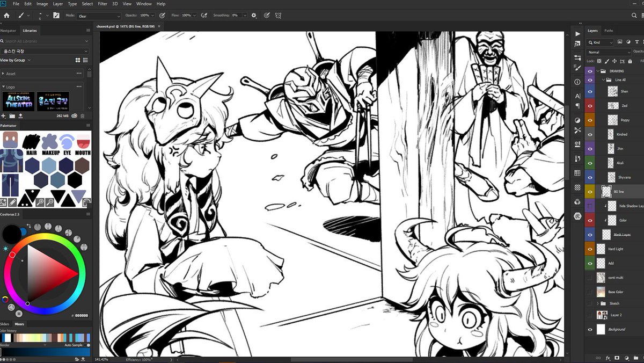Select the AllSkins Theater logo thumbnail
This screenshot has width=644, height=363.
click(18, 101)
